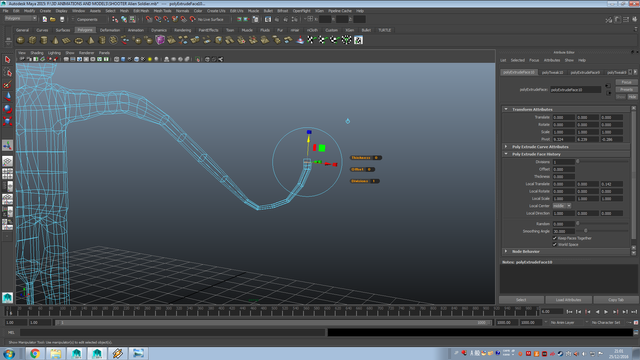Open the Attributes menu in Attribute Editor
Screen dimensions: 640x360
point(552,60)
